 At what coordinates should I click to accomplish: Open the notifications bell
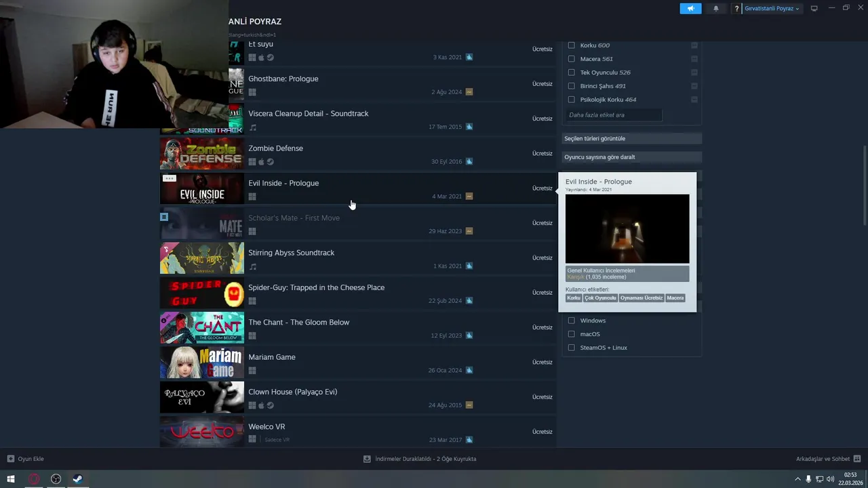[x=716, y=8]
